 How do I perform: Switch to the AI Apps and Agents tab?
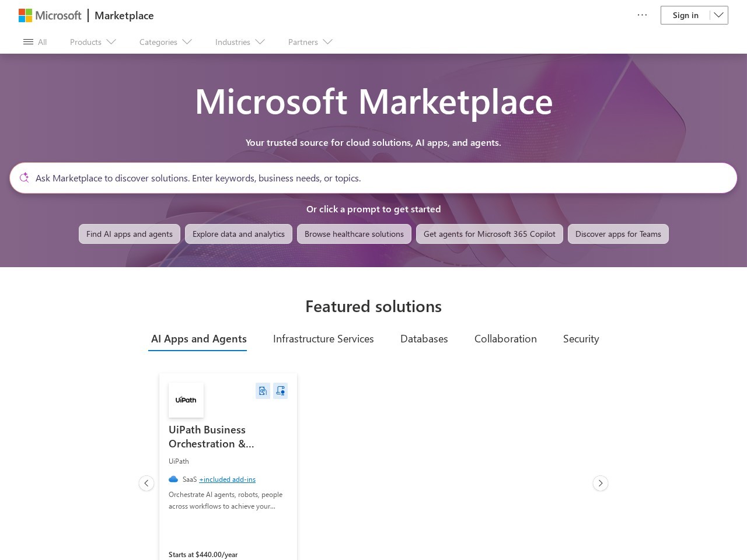pos(198,339)
